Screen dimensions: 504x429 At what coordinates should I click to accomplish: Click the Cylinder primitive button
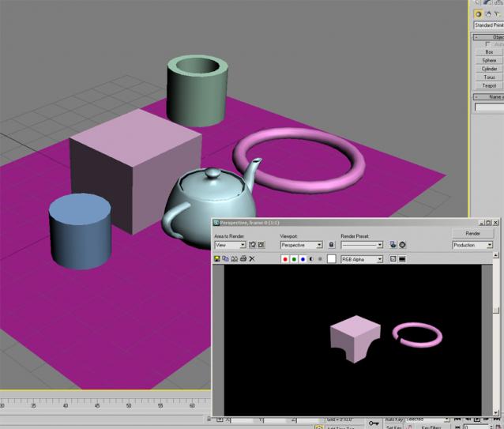[x=489, y=69]
